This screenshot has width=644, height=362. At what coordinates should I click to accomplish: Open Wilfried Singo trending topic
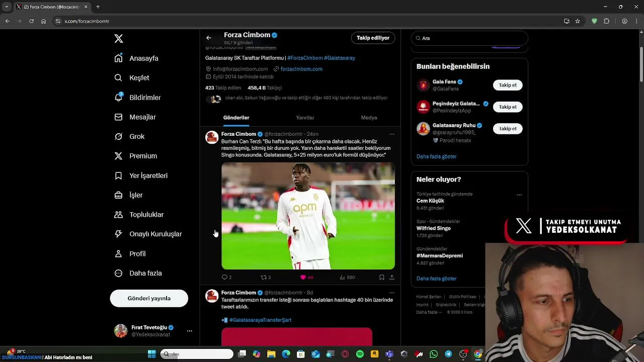[434, 228]
